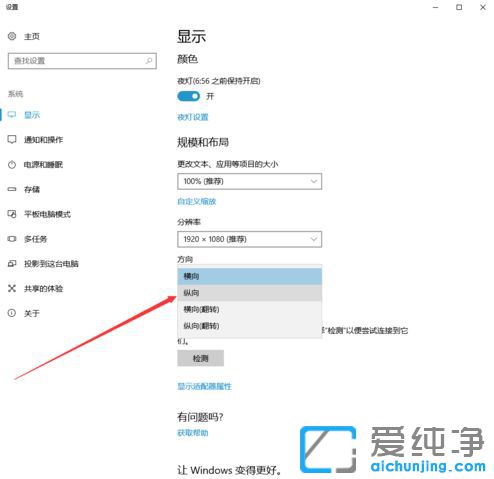This screenshot has height=479, width=494.
Task: Click the info icon beside 关于
Action: pos(12,313)
